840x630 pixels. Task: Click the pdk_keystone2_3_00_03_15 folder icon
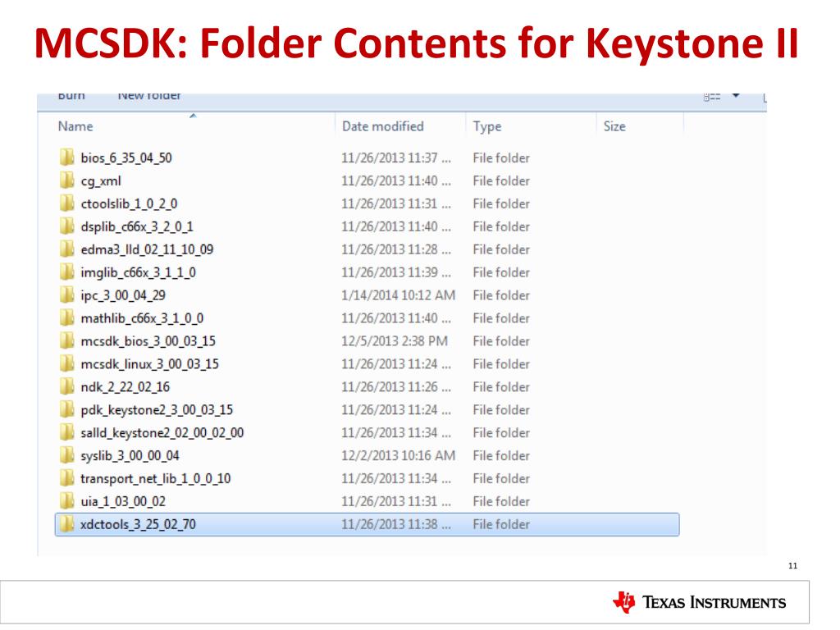pyautogui.click(x=67, y=410)
